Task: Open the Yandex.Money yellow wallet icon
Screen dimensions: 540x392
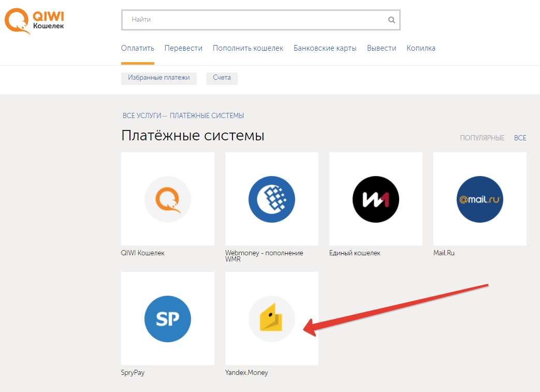Action: click(x=272, y=318)
